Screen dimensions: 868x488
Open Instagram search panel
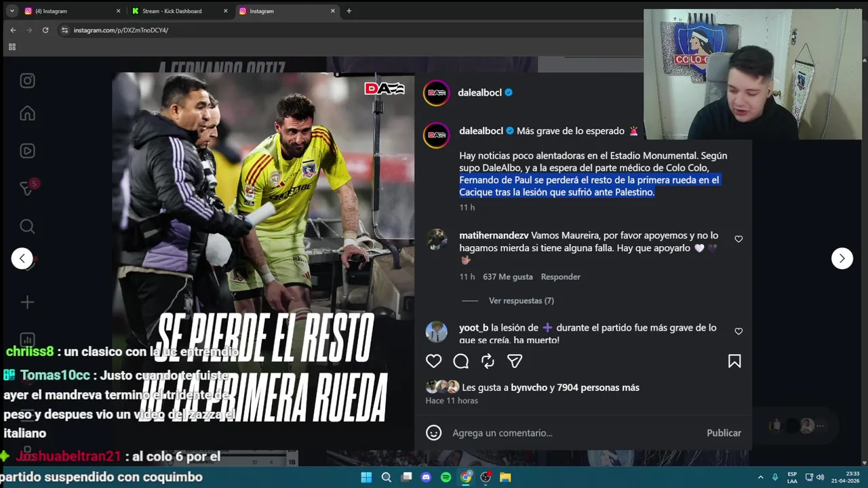click(x=27, y=226)
